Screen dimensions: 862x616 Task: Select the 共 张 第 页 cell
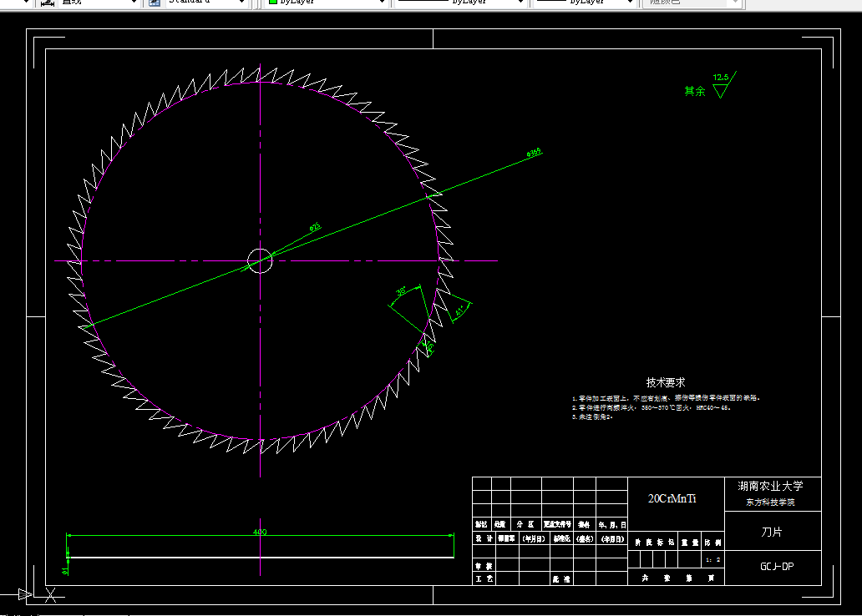point(677,578)
